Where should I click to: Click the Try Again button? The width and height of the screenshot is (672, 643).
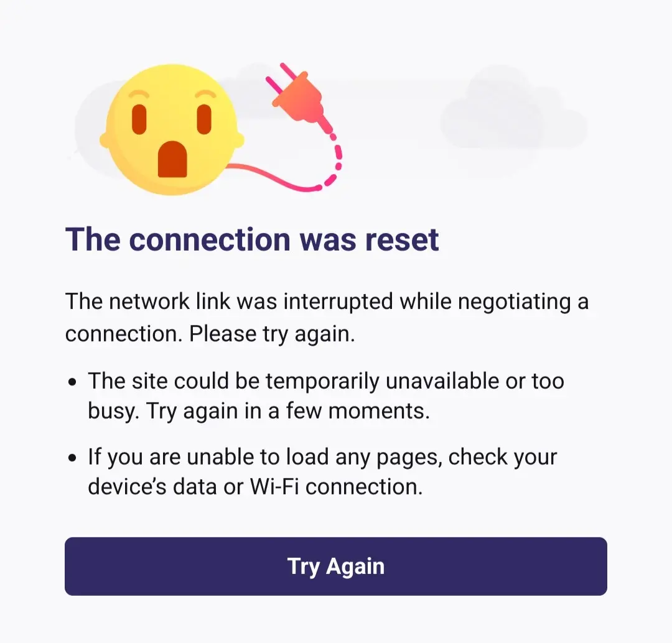pos(335,566)
